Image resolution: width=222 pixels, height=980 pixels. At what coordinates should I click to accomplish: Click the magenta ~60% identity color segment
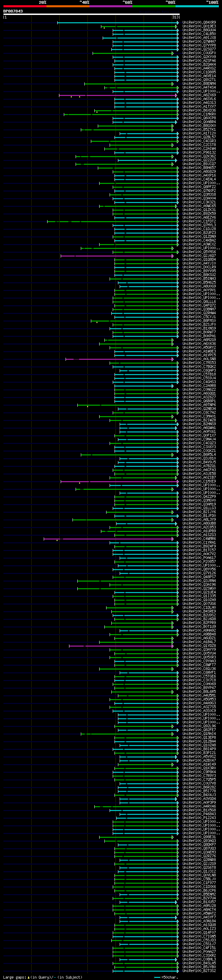pyautogui.click(x=111, y=7)
